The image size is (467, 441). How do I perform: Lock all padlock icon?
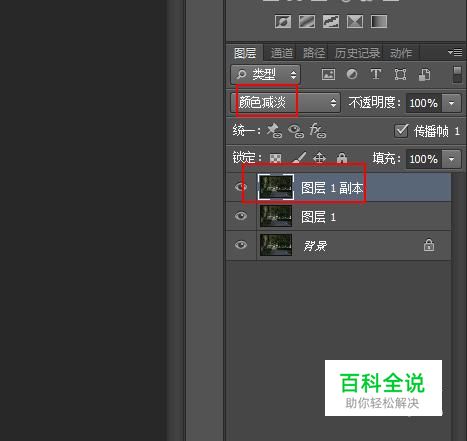342,158
